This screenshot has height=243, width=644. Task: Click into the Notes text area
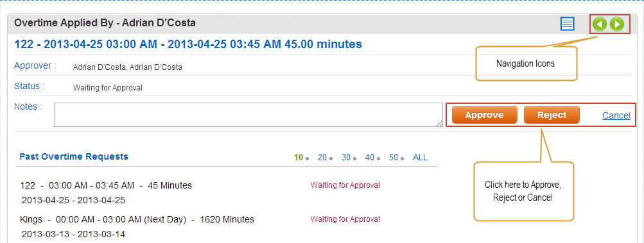(248, 115)
